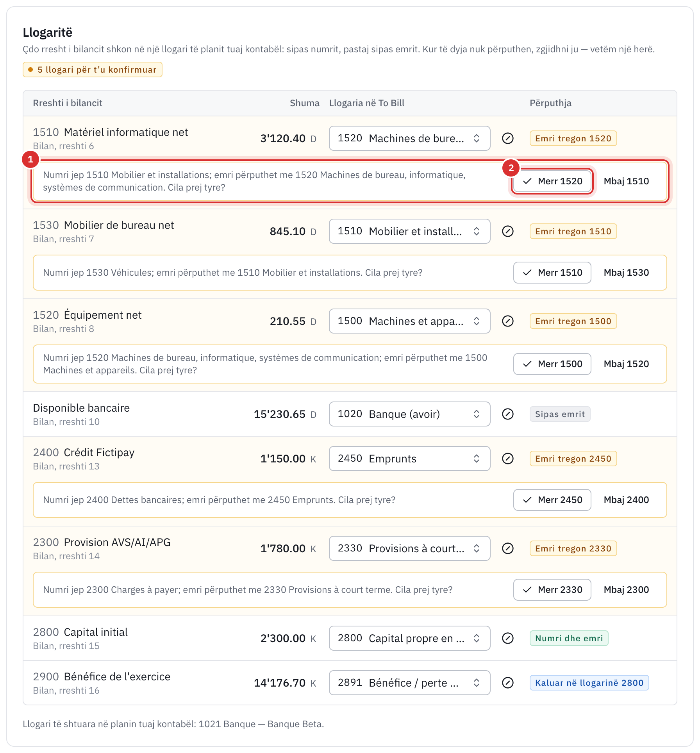Confirm with the Merr 1520 button
The image size is (700, 753).
(552, 181)
